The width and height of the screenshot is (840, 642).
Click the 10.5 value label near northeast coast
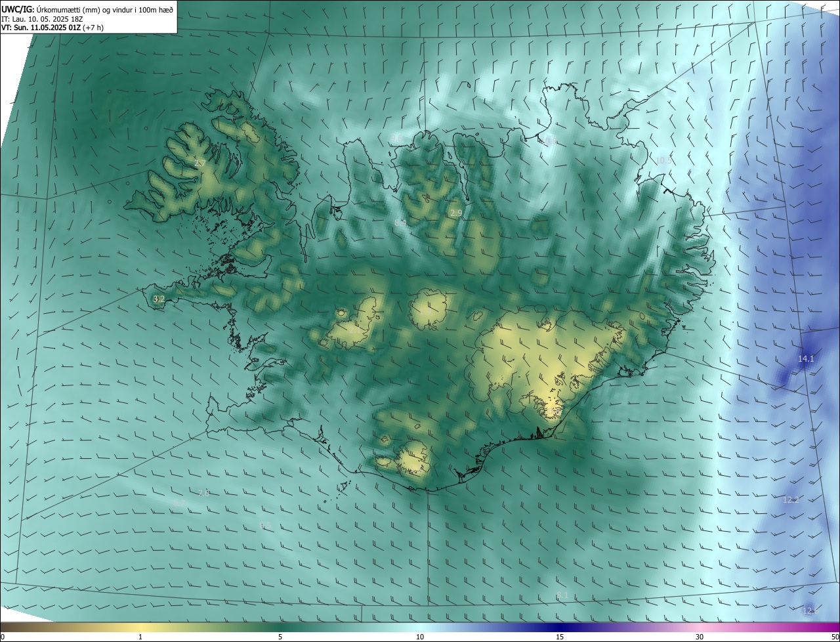[664, 160]
